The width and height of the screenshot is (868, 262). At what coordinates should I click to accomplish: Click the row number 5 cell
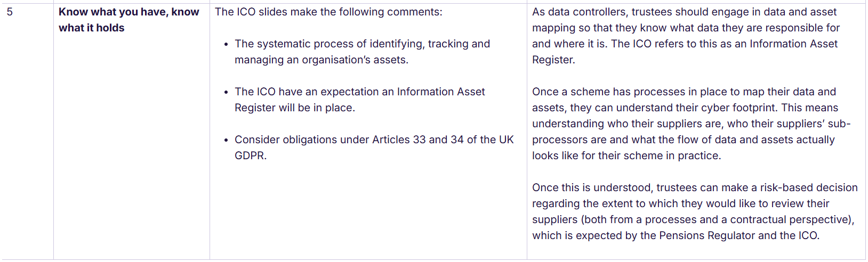tap(10, 12)
